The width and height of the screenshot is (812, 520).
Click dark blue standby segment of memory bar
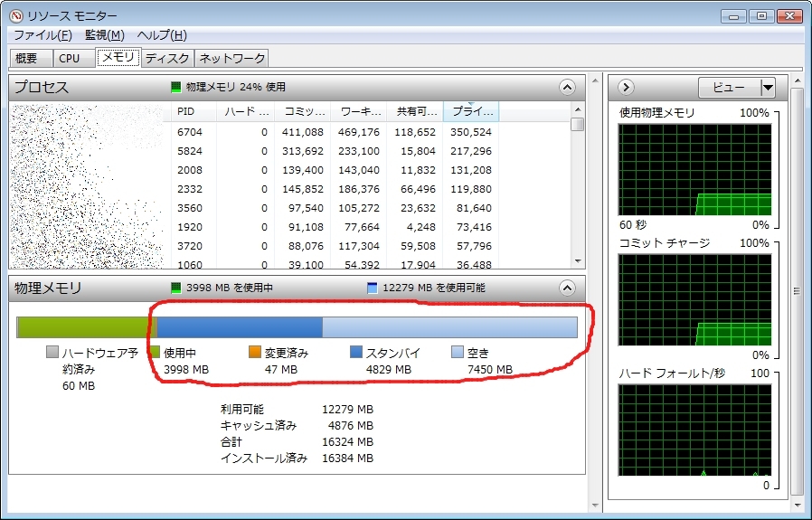coord(240,327)
